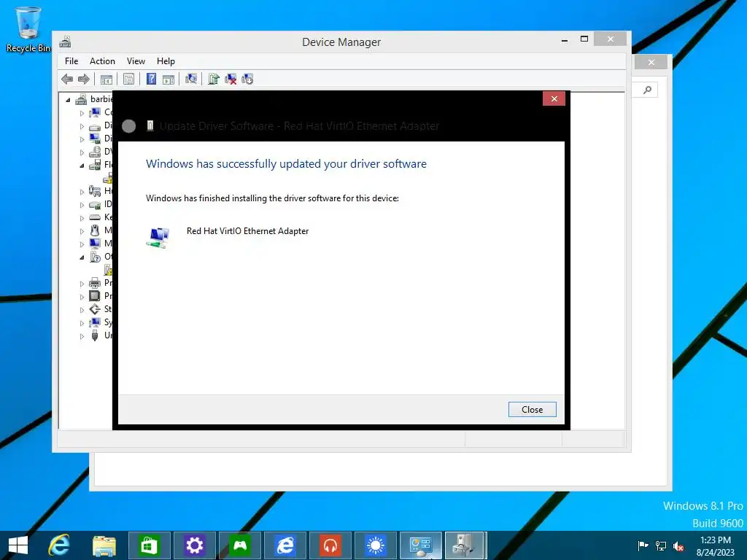The height and width of the screenshot is (560, 747).
Task: Toggle the Show/Hide Action Pane toolbar icon
Action: [x=169, y=79]
